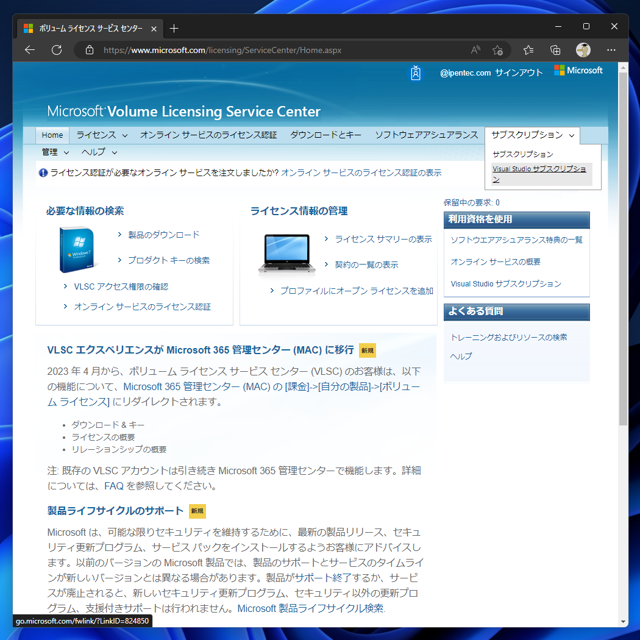Open ソフトウェアアシュアランス特典の一覧 in the sidebar

516,240
